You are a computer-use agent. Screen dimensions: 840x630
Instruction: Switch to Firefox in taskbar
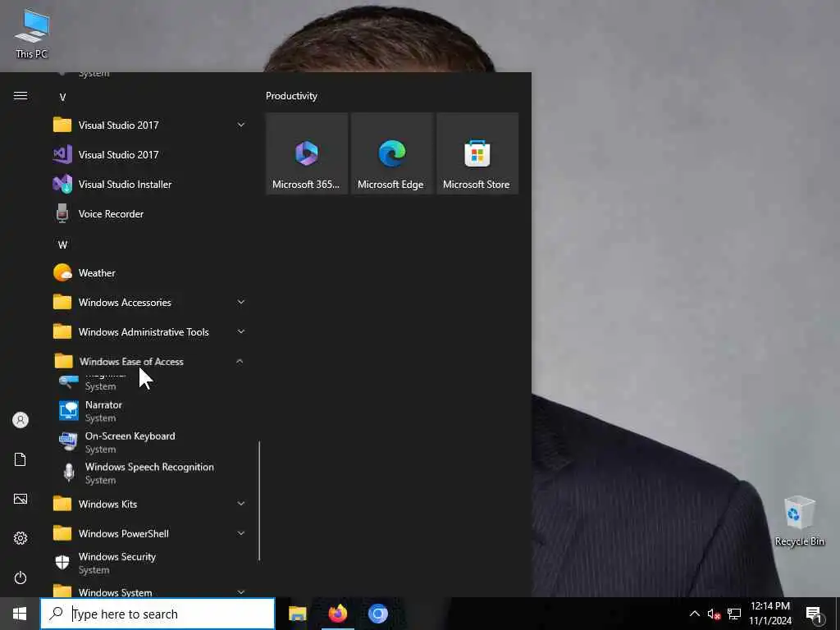click(337, 614)
